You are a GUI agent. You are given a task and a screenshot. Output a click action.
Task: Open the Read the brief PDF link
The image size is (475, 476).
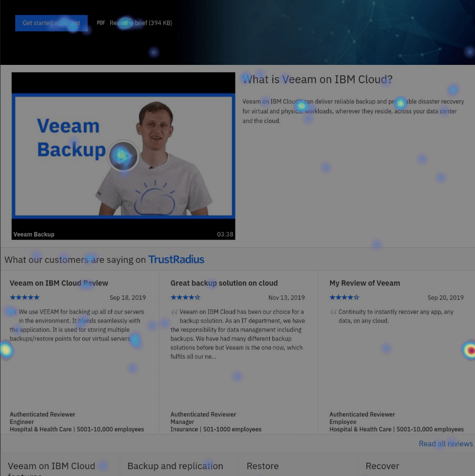pyautogui.click(x=141, y=23)
